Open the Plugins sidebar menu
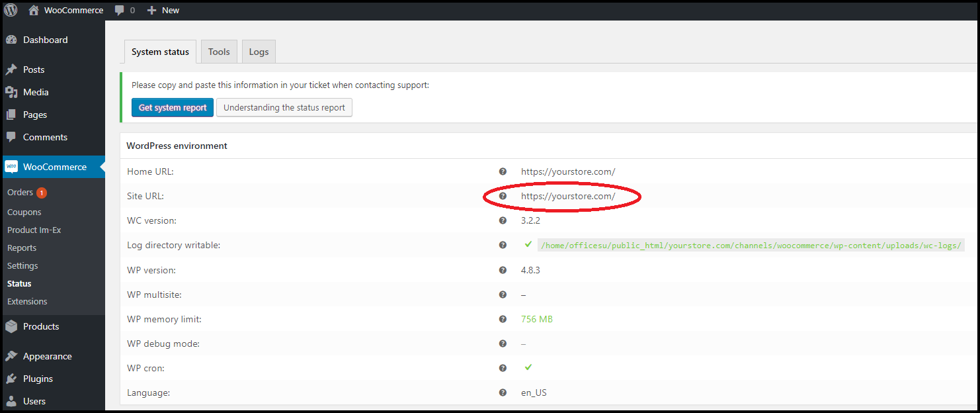 point(38,379)
